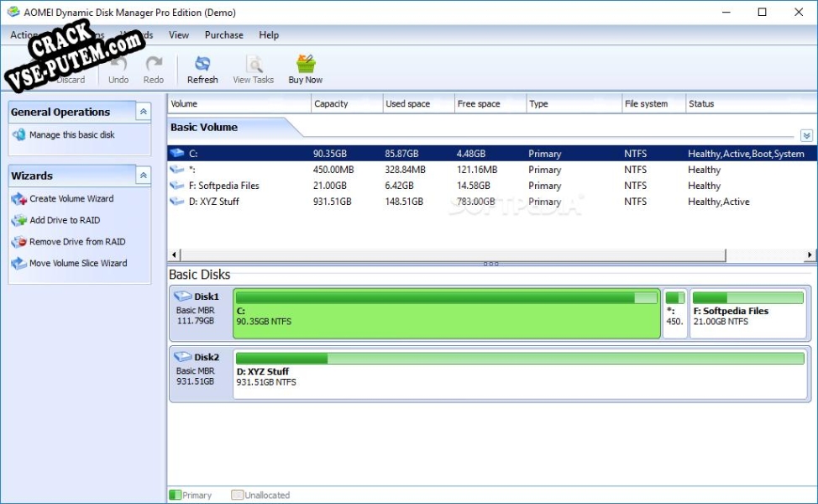
Task: Click the Create Volume Wizard icon
Action: click(x=18, y=199)
